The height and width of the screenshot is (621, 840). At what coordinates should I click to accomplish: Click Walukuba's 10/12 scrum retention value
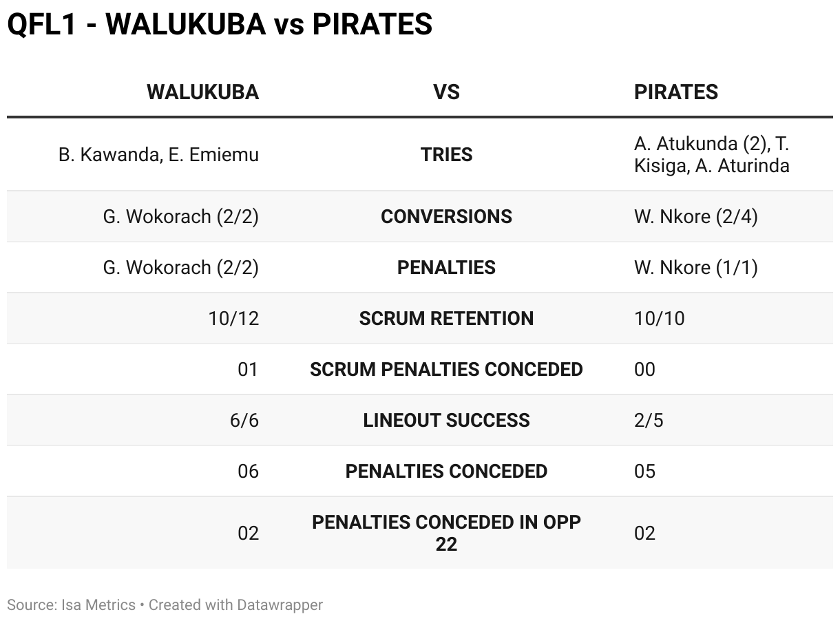pyautogui.click(x=233, y=319)
